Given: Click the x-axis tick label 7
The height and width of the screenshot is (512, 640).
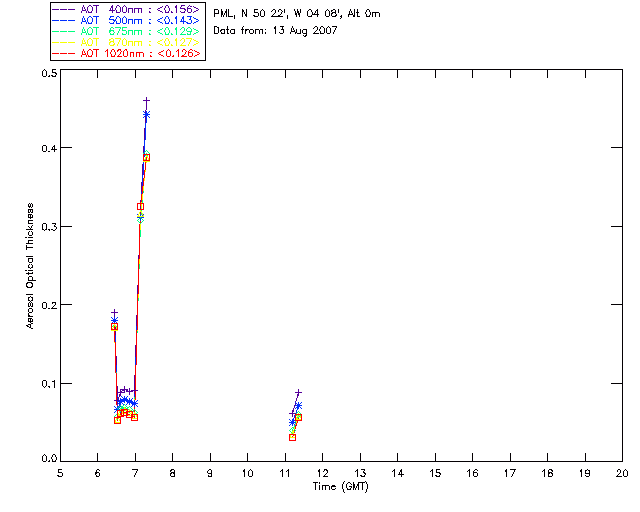Looking at the screenshot, I should (x=135, y=474).
